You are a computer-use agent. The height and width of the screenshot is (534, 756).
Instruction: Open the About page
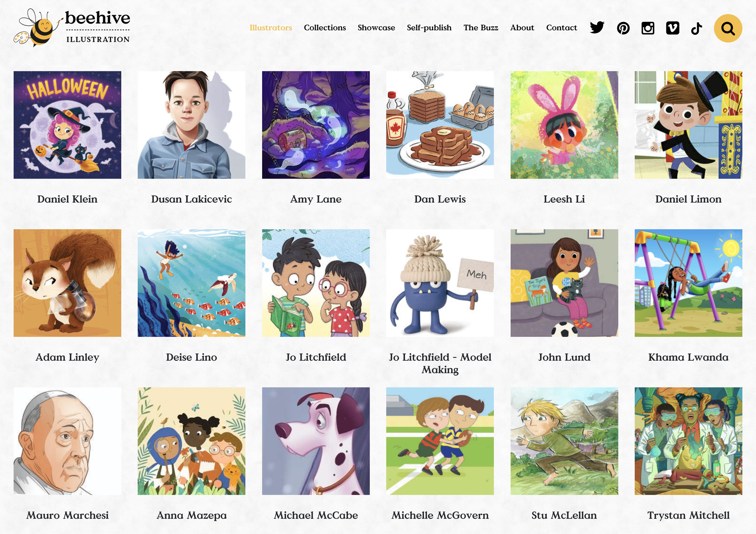522,28
